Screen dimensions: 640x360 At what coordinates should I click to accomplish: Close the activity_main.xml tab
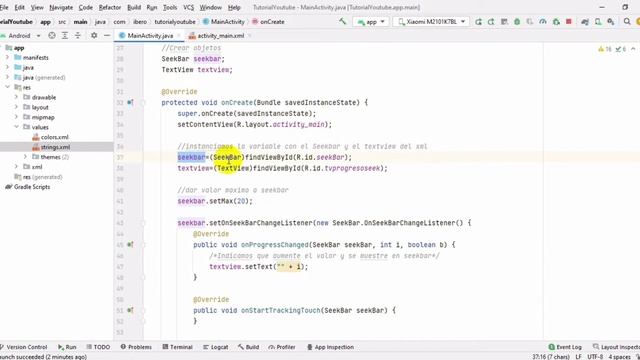click(x=249, y=36)
